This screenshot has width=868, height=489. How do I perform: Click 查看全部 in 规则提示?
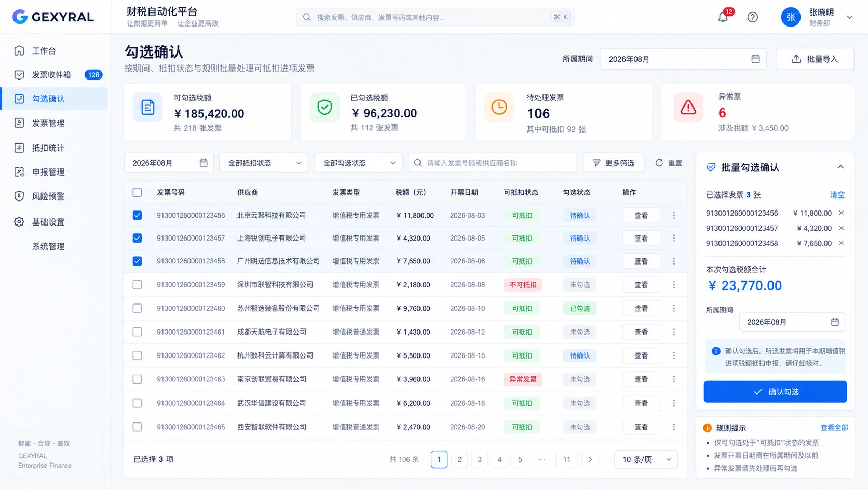[834, 428]
